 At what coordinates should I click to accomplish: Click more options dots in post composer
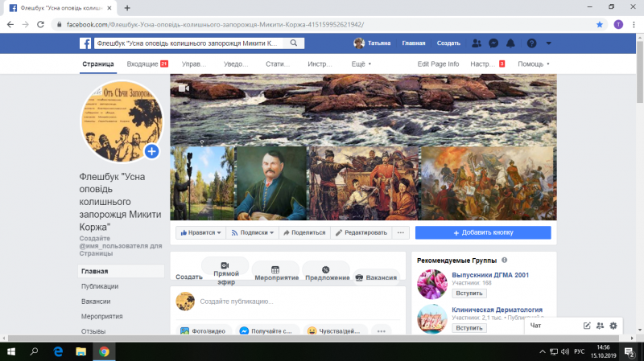point(381,331)
